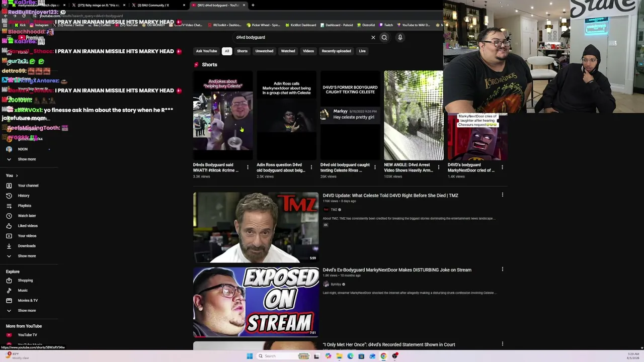Screen dimensions: 644x362
Task: Open options for MarkyNextDoor DISTURBING Joke video
Action: [x=502, y=269]
